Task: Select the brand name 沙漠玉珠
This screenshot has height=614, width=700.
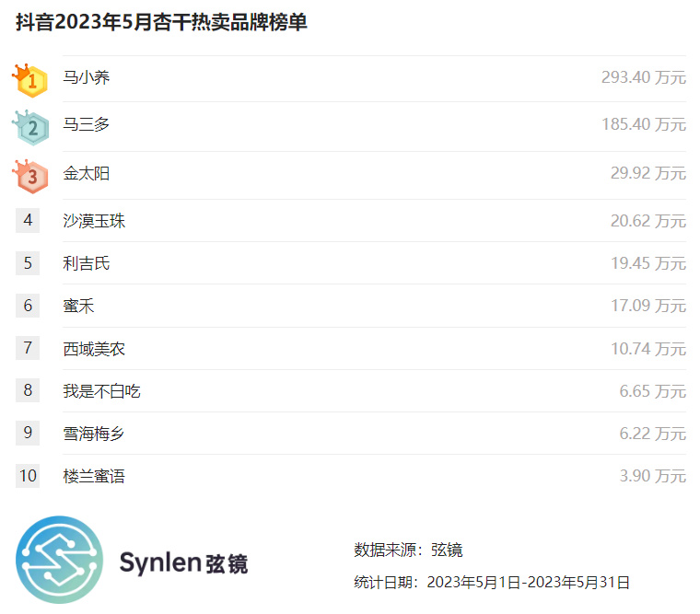Action: click(94, 221)
